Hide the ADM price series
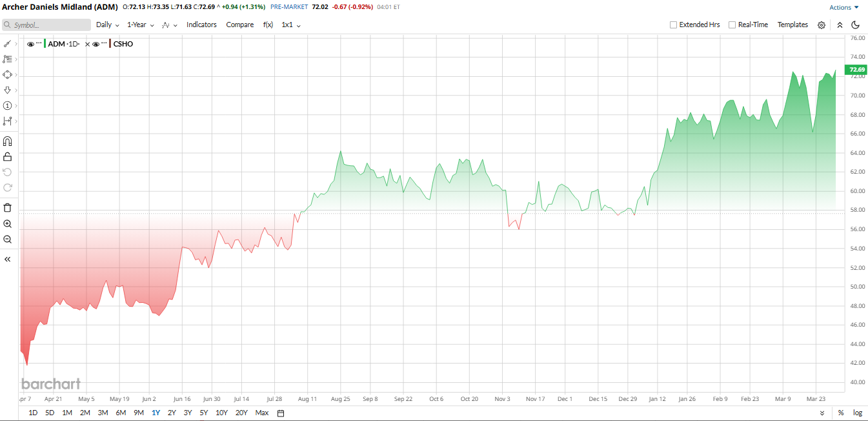The height and width of the screenshot is (421, 868). click(x=30, y=44)
